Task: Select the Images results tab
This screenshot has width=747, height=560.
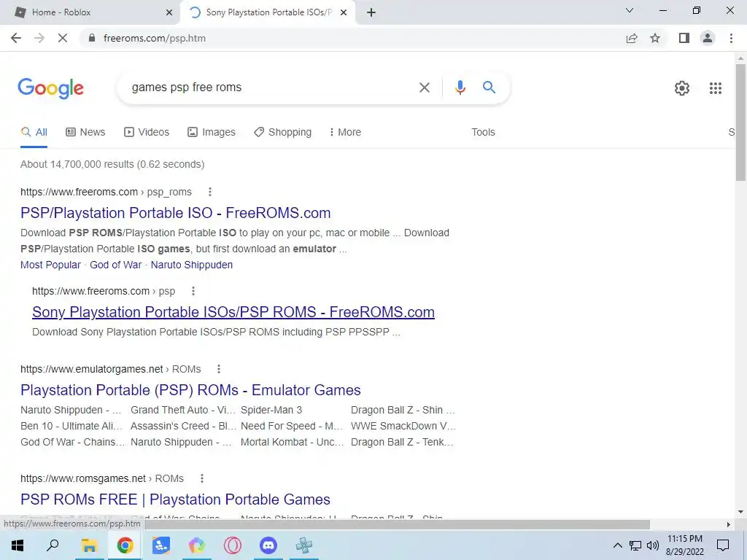Action: point(212,133)
